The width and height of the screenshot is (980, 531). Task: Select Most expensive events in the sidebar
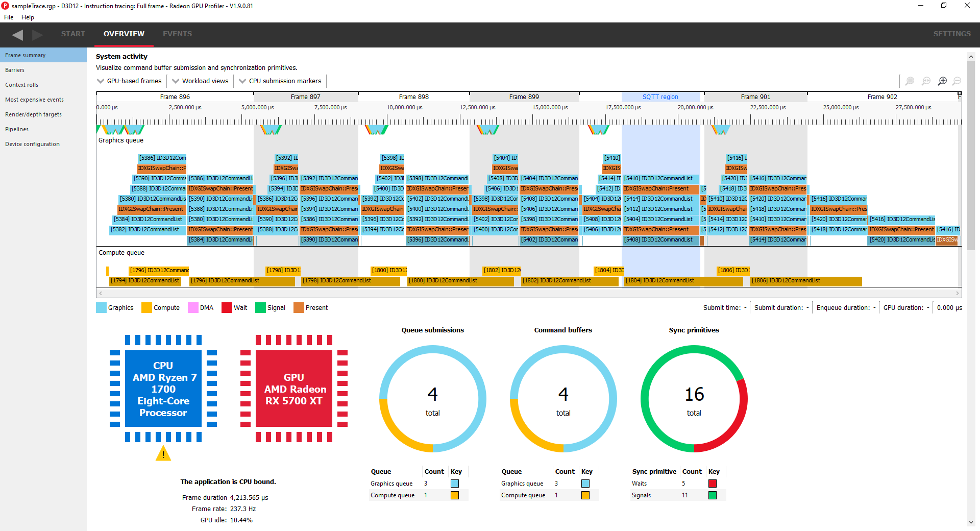coord(34,100)
